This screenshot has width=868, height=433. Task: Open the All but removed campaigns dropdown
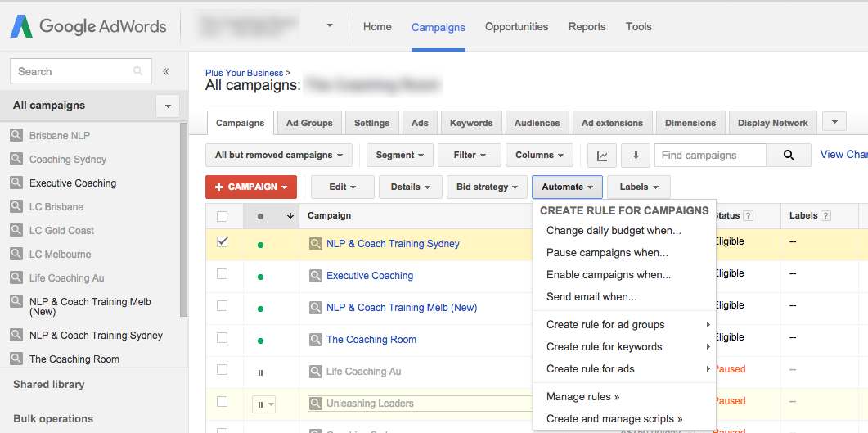click(x=278, y=155)
